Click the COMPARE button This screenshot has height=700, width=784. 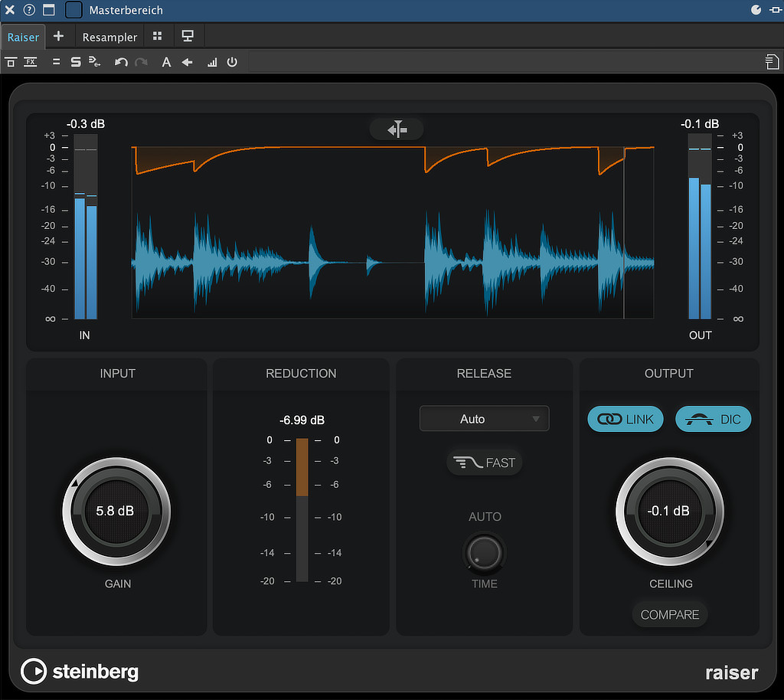(x=669, y=614)
